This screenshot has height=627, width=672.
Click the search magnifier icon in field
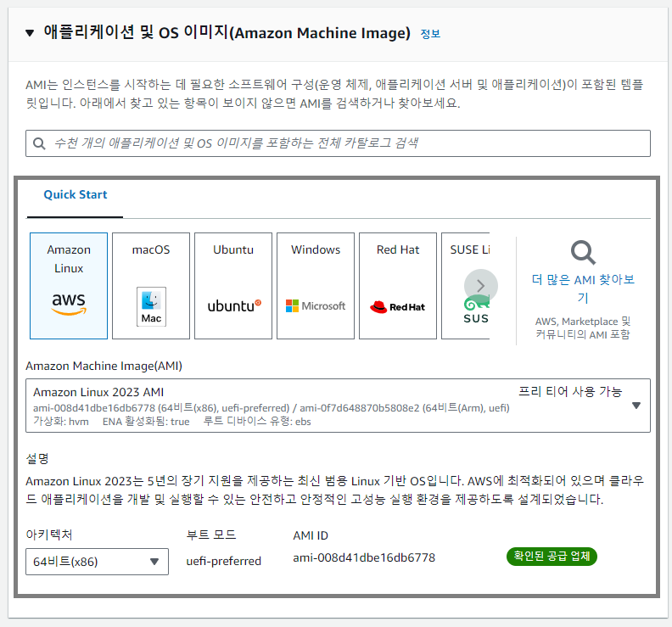[39, 143]
